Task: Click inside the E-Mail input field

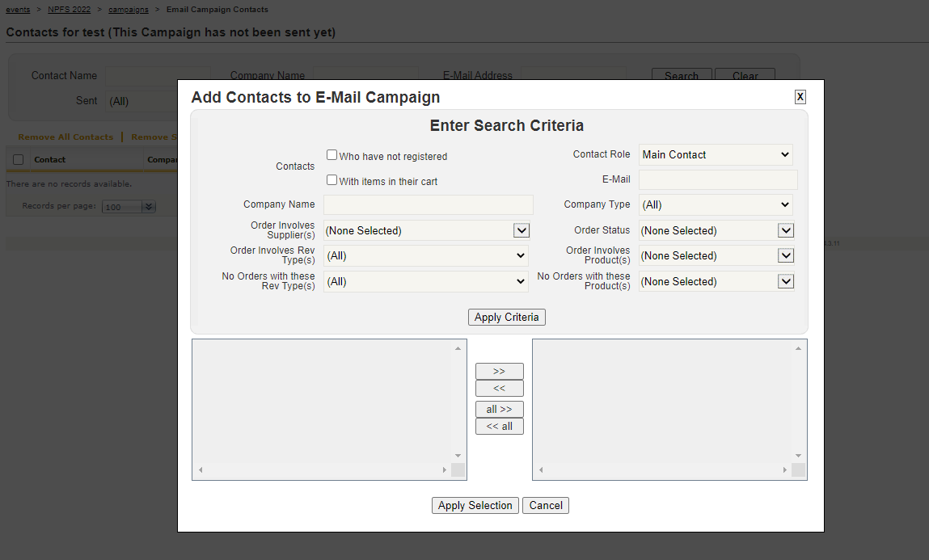Action: (x=716, y=179)
